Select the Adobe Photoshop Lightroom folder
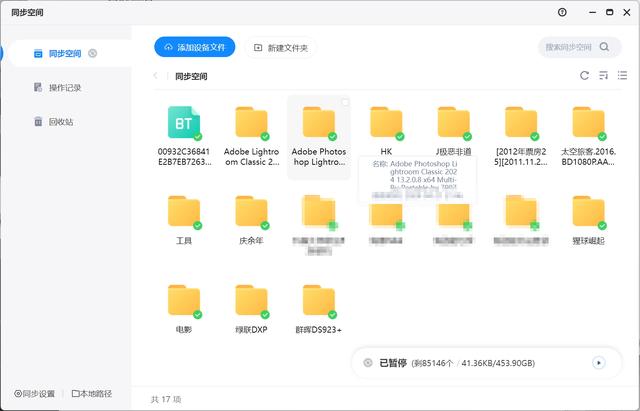This screenshot has width=640, height=411. tap(319, 136)
